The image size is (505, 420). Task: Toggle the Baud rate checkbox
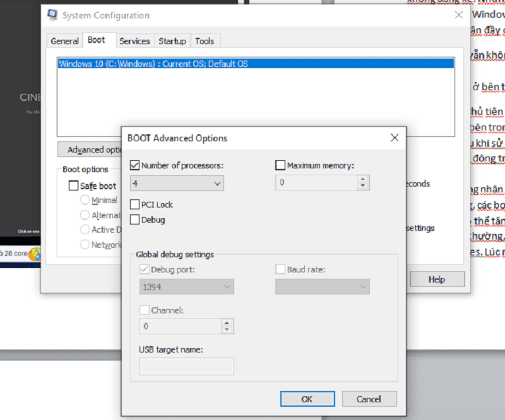click(x=280, y=269)
